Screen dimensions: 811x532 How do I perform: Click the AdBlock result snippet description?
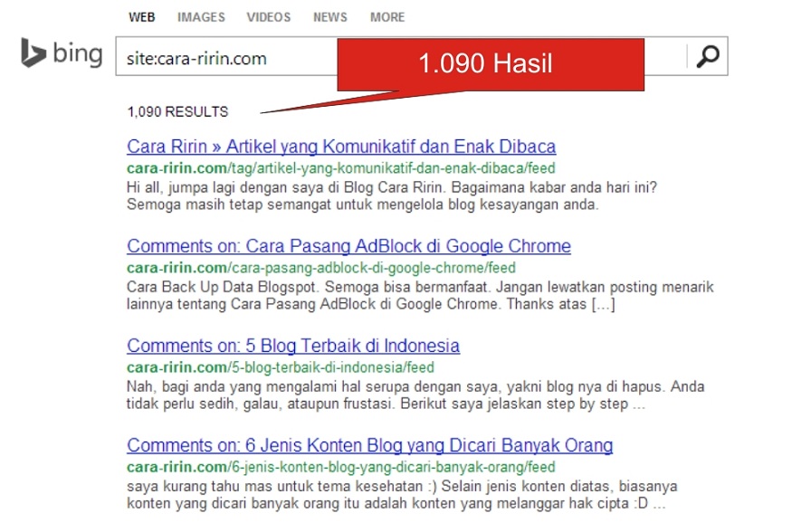(x=420, y=295)
